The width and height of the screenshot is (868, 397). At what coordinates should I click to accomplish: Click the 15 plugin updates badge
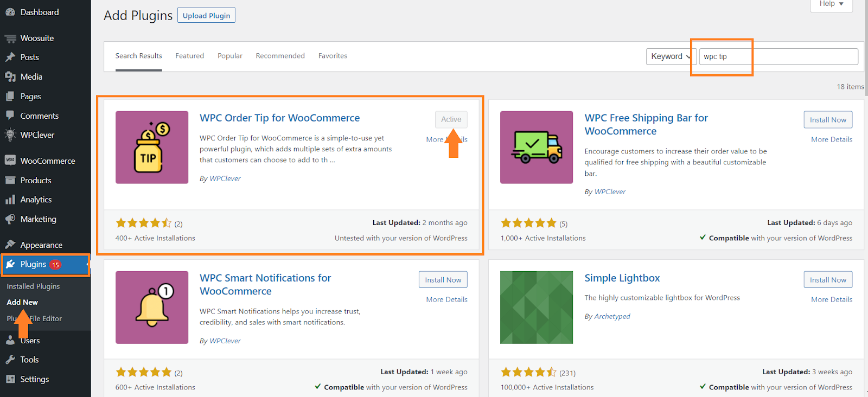(55, 265)
